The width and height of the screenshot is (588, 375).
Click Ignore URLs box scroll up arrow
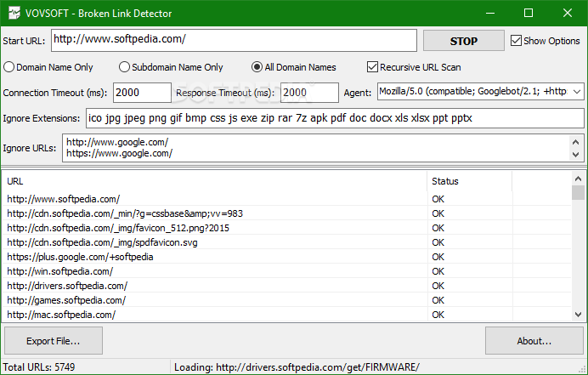point(576,142)
